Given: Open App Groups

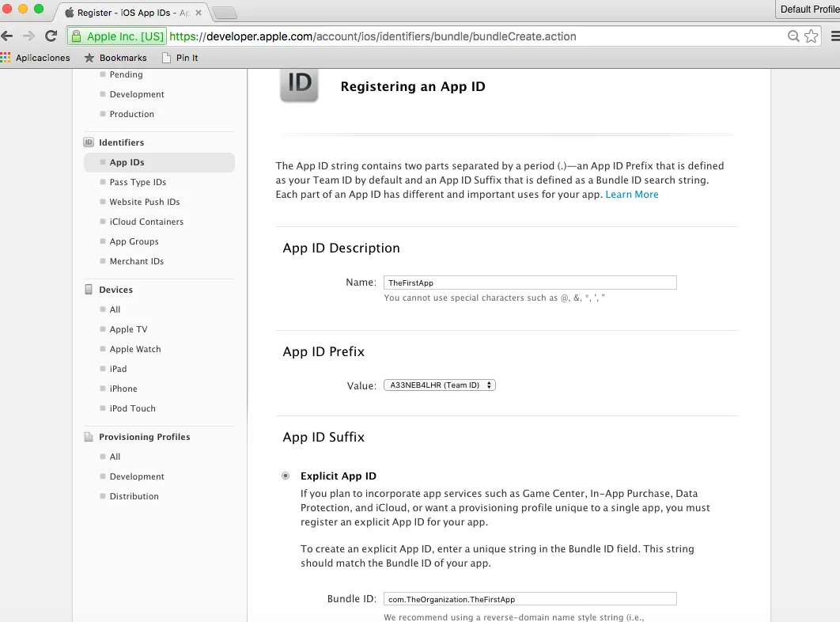Looking at the screenshot, I should point(134,242).
